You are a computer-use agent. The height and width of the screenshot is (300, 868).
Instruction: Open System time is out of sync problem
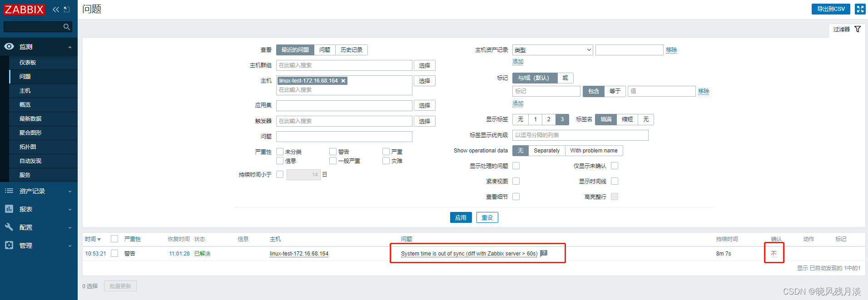point(469,254)
